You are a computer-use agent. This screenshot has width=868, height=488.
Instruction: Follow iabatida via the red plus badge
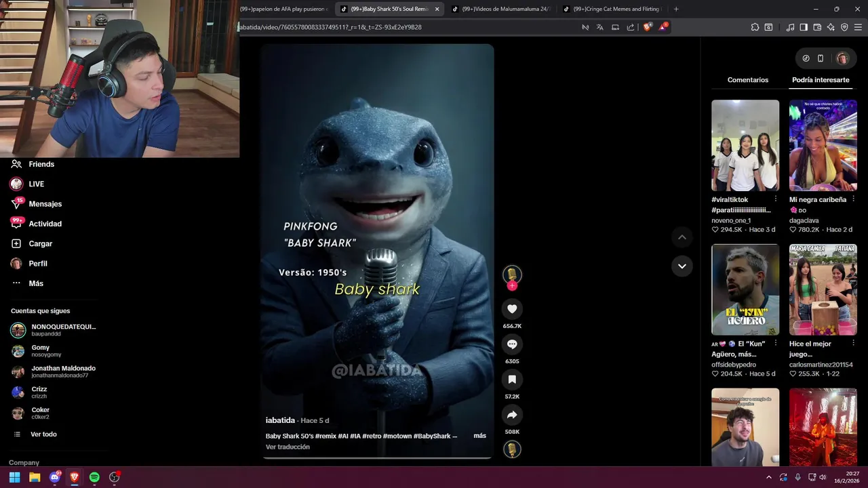tap(512, 286)
